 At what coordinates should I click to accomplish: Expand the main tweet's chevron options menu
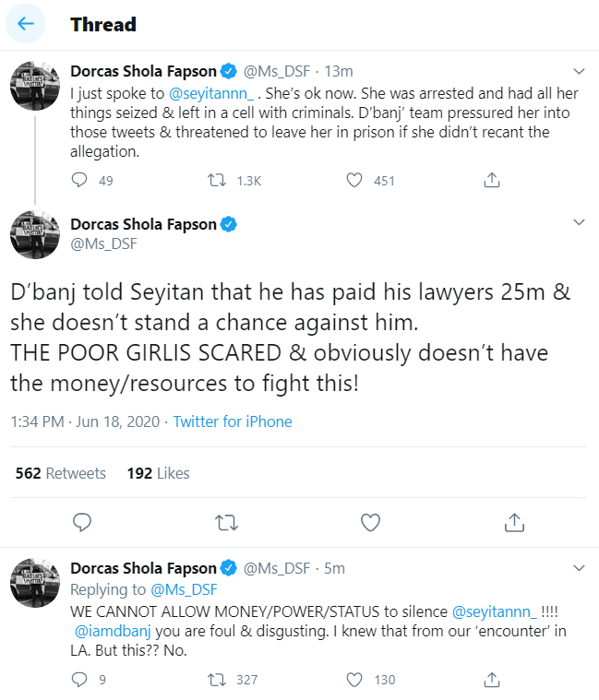pyautogui.click(x=579, y=223)
